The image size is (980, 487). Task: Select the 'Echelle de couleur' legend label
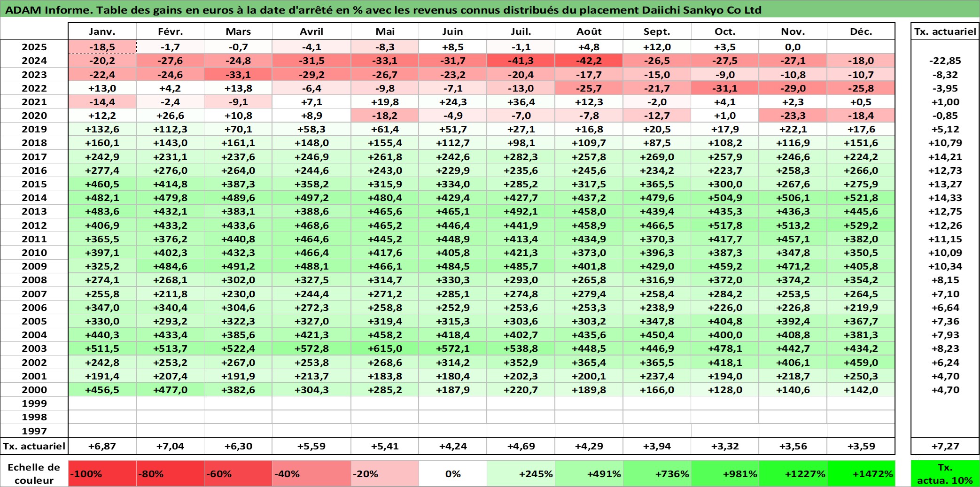click(x=34, y=473)
